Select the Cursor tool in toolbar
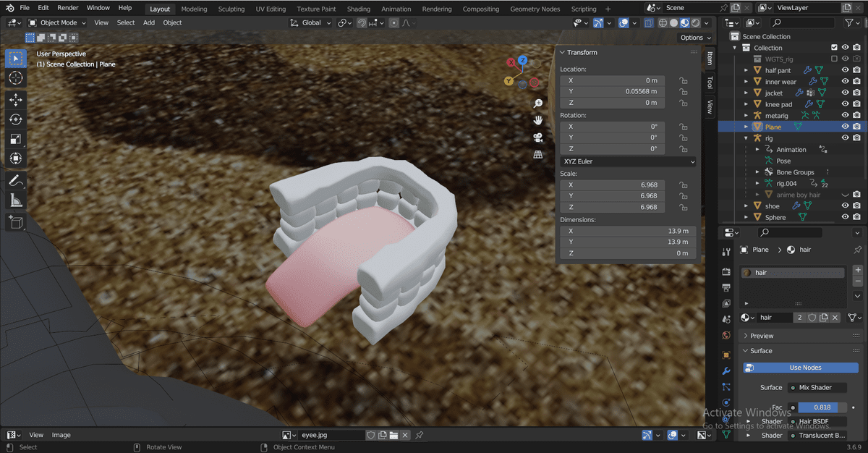The image size is (868, 453). (16, 77)
